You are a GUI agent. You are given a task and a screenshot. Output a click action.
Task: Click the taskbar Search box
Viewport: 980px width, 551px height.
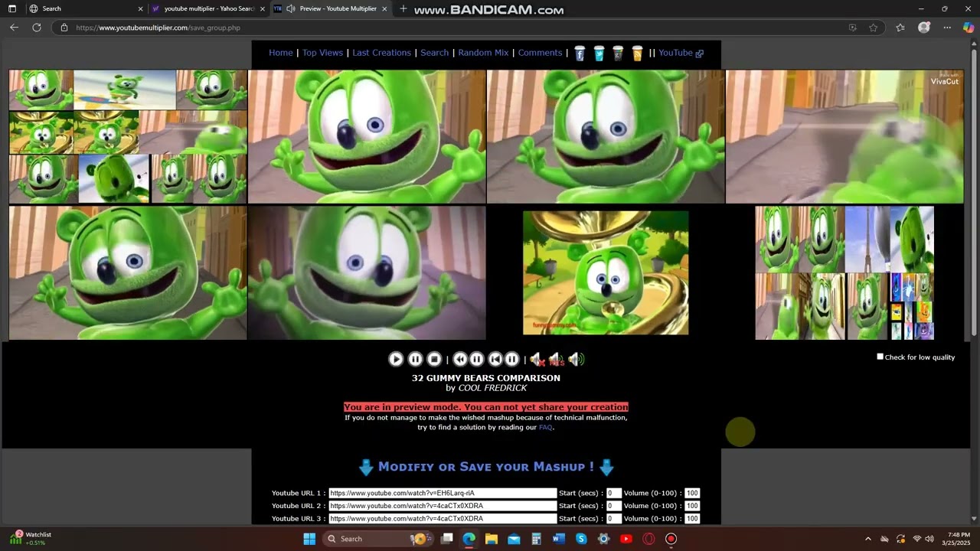tap(378, 539)
